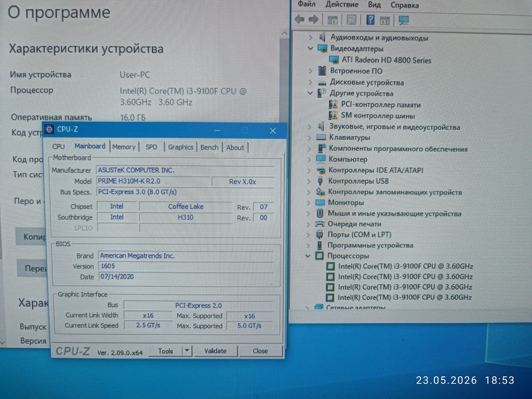
Task: Open the Файл menu
Action: 306,4
